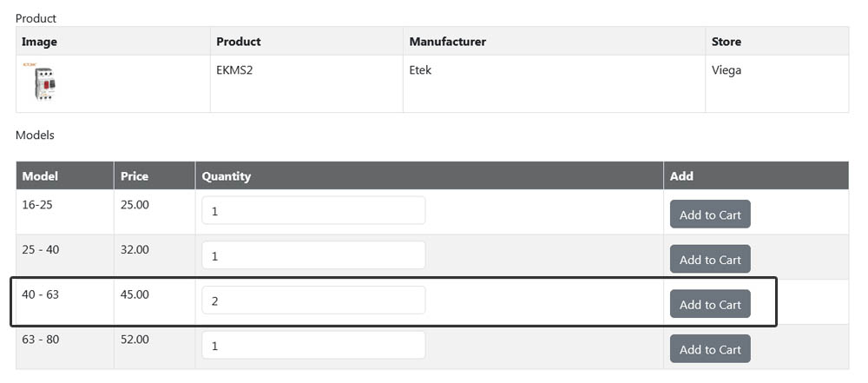
Task: Focus the quantity field for model 16-25
Action: [313, 211]
